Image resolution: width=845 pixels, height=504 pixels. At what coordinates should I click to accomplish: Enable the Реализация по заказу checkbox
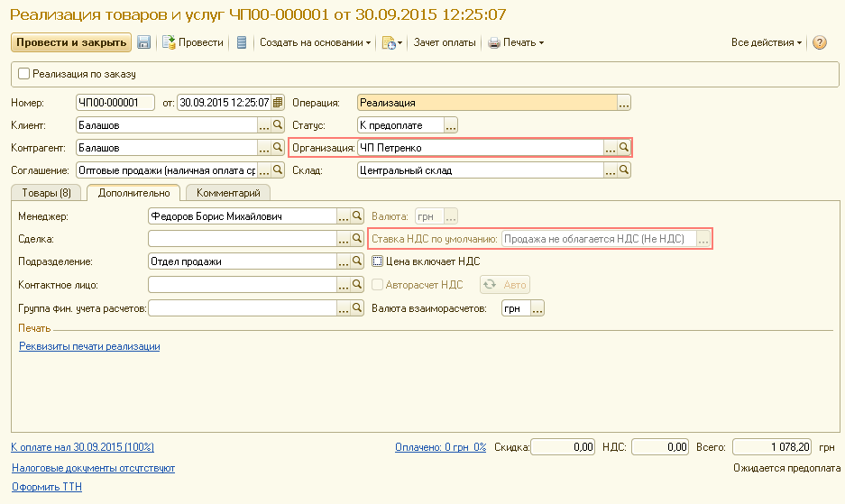pyautogui.click(x=24, y=74)
